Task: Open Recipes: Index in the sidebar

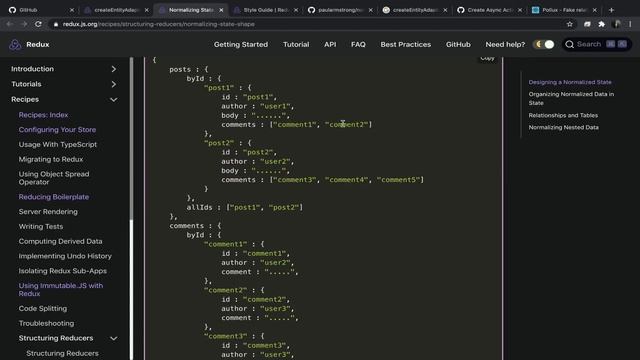Action: point(43,115)
